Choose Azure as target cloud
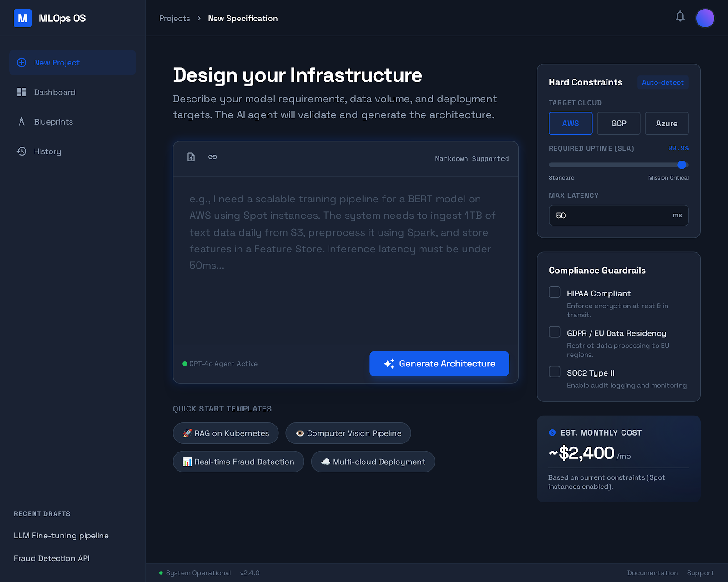This screenshot has width=728, height=582. 666,123
